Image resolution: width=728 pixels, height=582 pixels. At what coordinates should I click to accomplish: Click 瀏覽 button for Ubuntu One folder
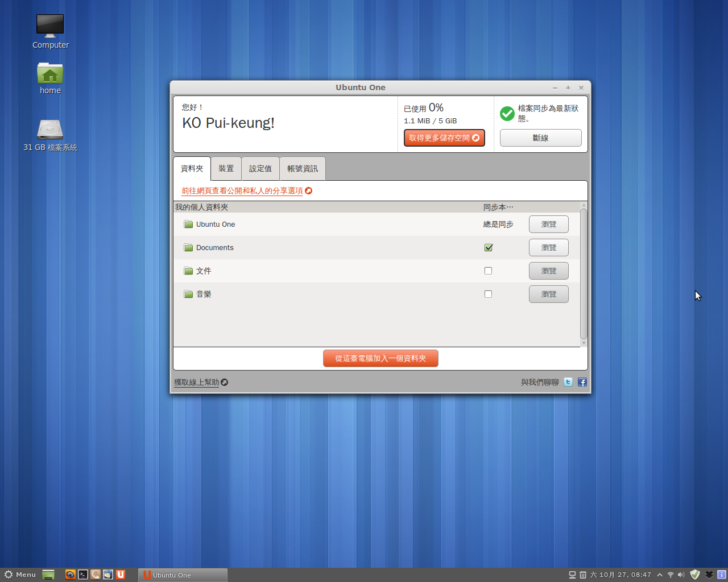point(548,225)
